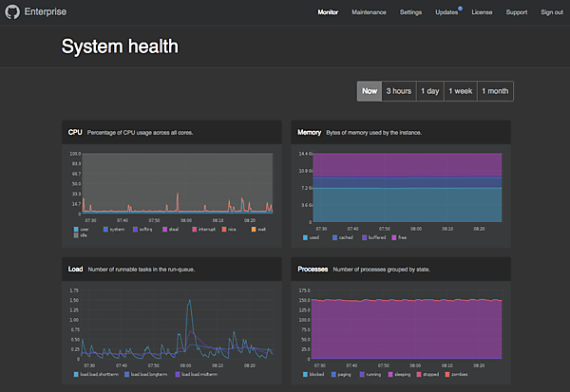Go to the Maintenance page
Viewport: 570px width, 392px height.
tap(369, 12)
